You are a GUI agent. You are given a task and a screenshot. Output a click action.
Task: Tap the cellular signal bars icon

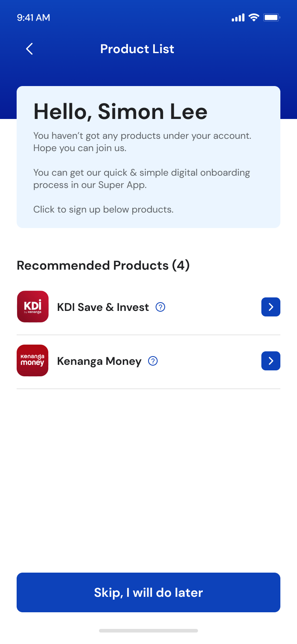(238, 18)
